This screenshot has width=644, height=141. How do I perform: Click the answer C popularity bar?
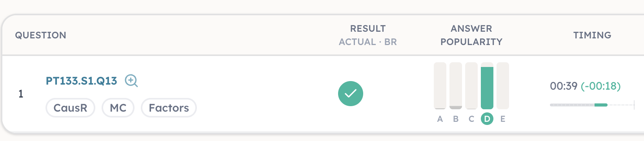471,86
